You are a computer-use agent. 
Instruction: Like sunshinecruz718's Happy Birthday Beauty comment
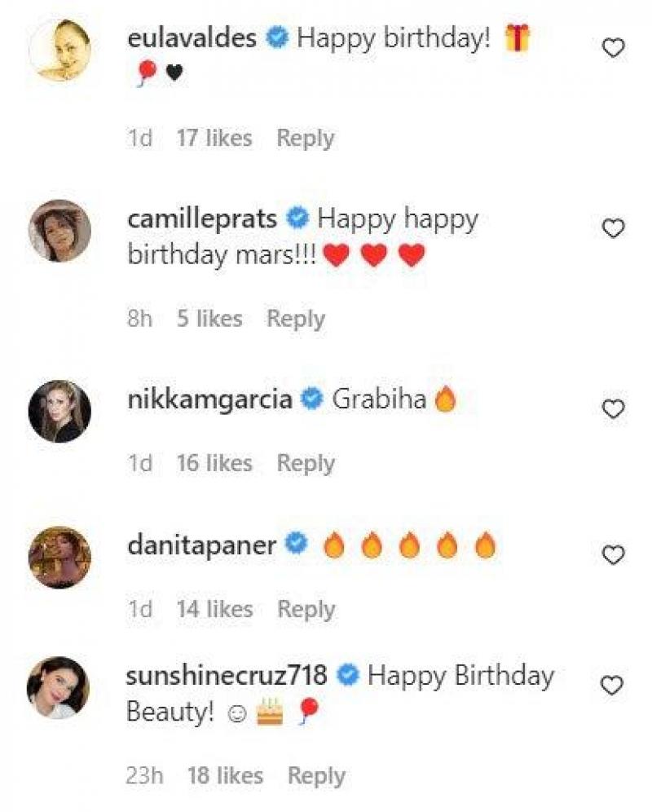pos(613,686)
